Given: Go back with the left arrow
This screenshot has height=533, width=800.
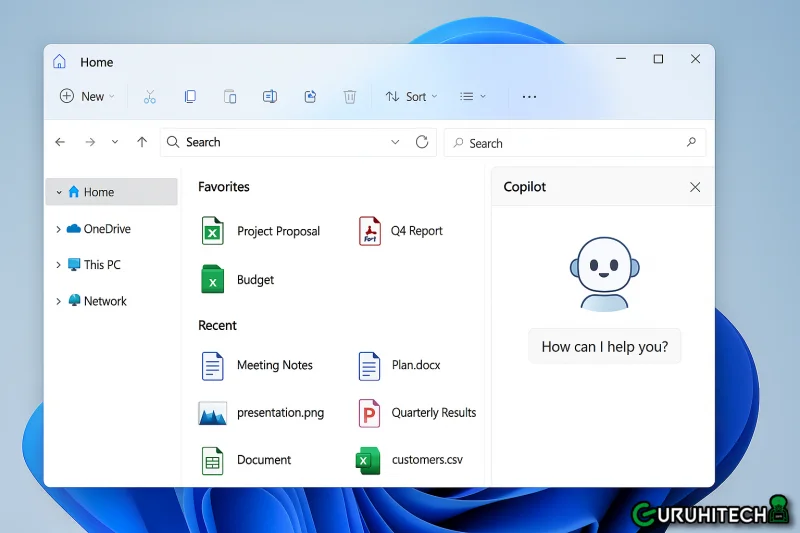Looking at the screenshot, I should pos(60,142).
